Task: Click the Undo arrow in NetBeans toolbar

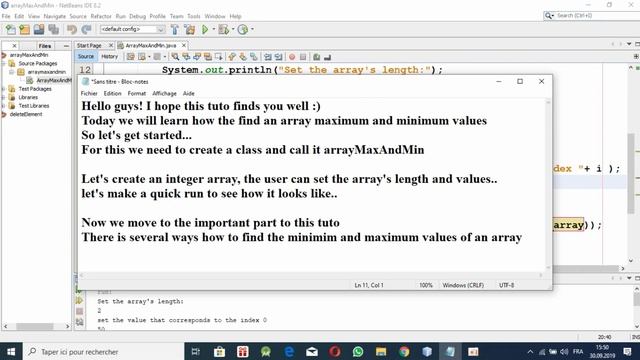Action: (72, 29)
